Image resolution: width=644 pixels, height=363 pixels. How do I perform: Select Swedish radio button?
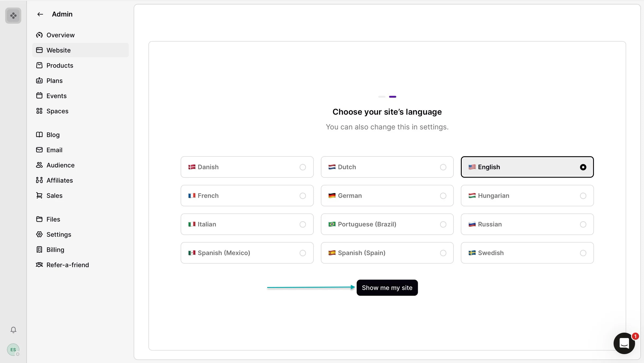click(x=583, y=253)
